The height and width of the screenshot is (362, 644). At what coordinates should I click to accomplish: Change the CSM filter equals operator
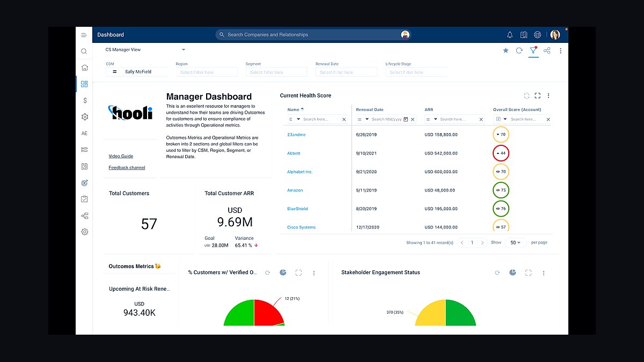[114, 72]
